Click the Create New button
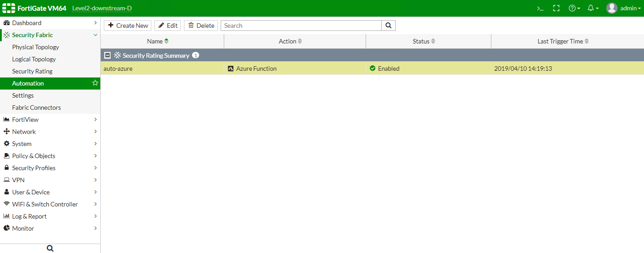Viewport: 644px width, 253px height. click(x=128, y=26)
